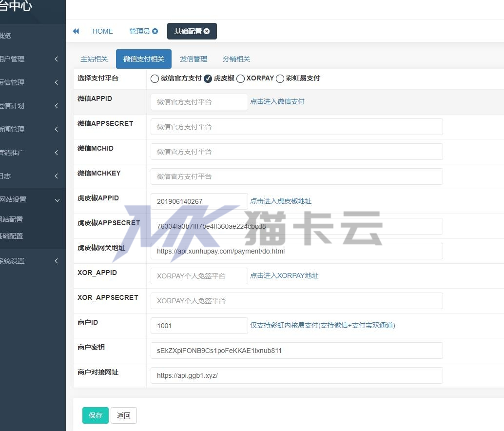
Task: Open the 分销相关 settings tab
Action: click(x=236, y=59)
